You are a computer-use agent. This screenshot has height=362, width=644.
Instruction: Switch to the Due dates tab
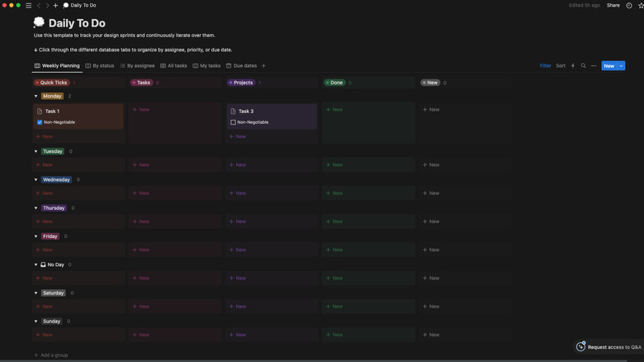click(241, 65)
